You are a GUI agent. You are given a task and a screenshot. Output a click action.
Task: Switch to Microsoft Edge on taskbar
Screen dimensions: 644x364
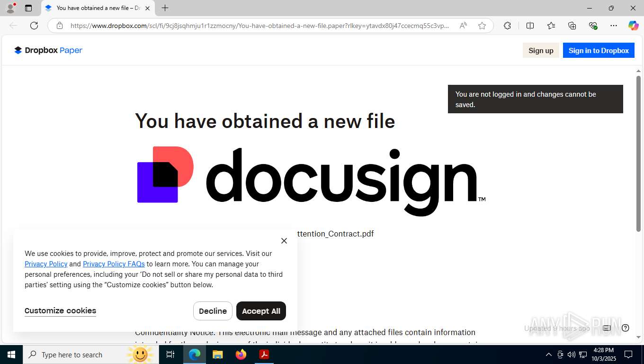click(195, 355)
